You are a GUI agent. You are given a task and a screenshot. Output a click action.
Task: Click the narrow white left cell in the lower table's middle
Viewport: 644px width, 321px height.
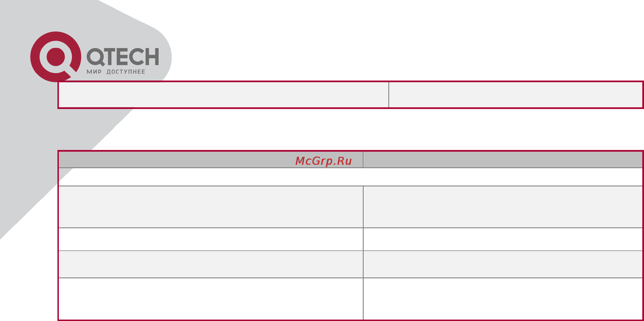[x=211, y=239]
